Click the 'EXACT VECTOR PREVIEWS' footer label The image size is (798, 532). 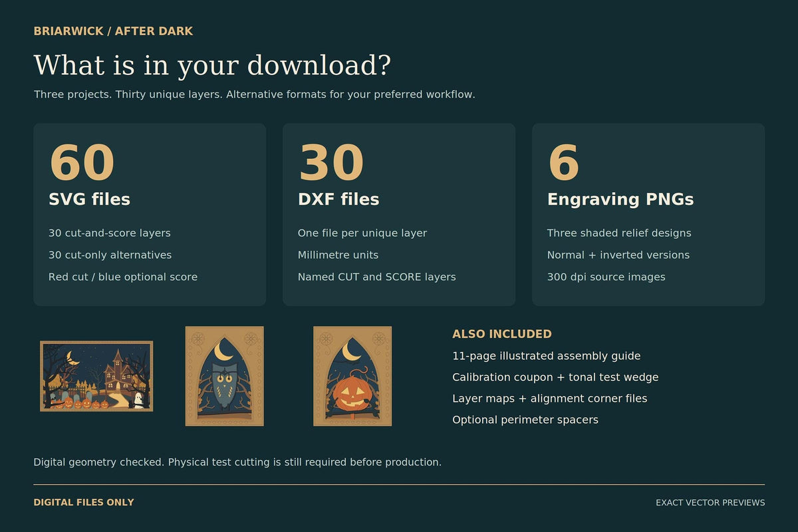click(x=710, y=503)
